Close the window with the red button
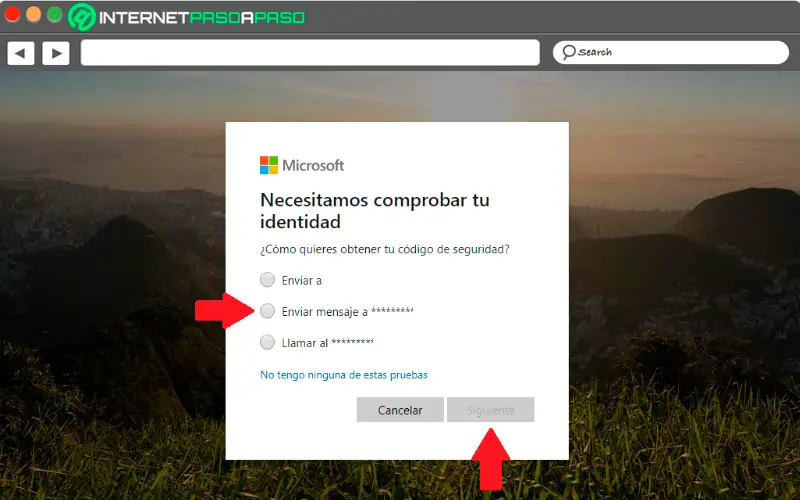Screen dimensions: 800x500 point(12,14)
